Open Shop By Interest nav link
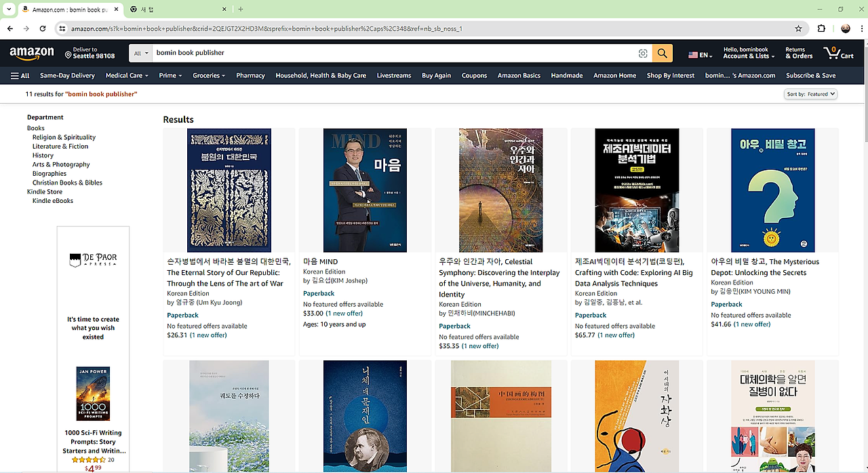 coord(671,75)
